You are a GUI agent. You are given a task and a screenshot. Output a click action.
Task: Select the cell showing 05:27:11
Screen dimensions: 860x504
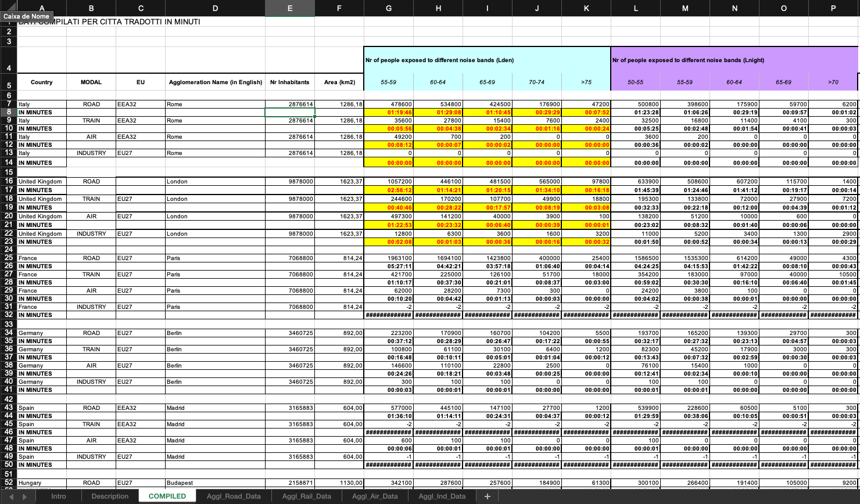pos(389,266)
